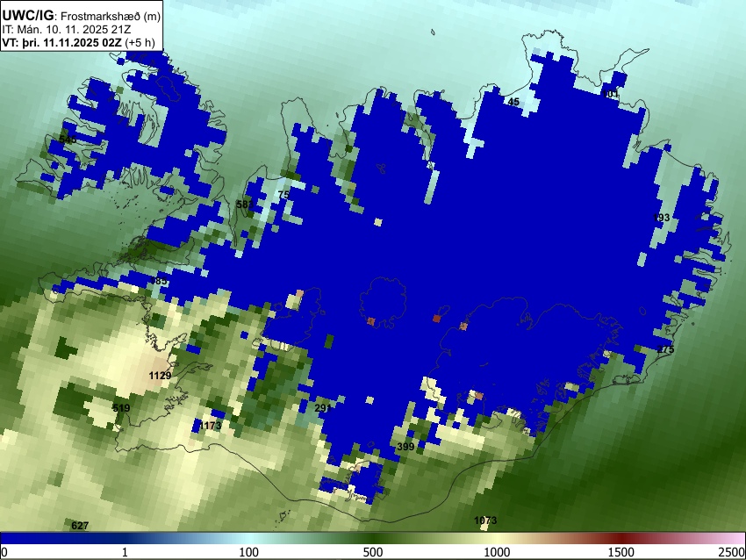This screenshot has width=746, height=560.
Task: Click the legend label 100
Action: coord(249,552)
